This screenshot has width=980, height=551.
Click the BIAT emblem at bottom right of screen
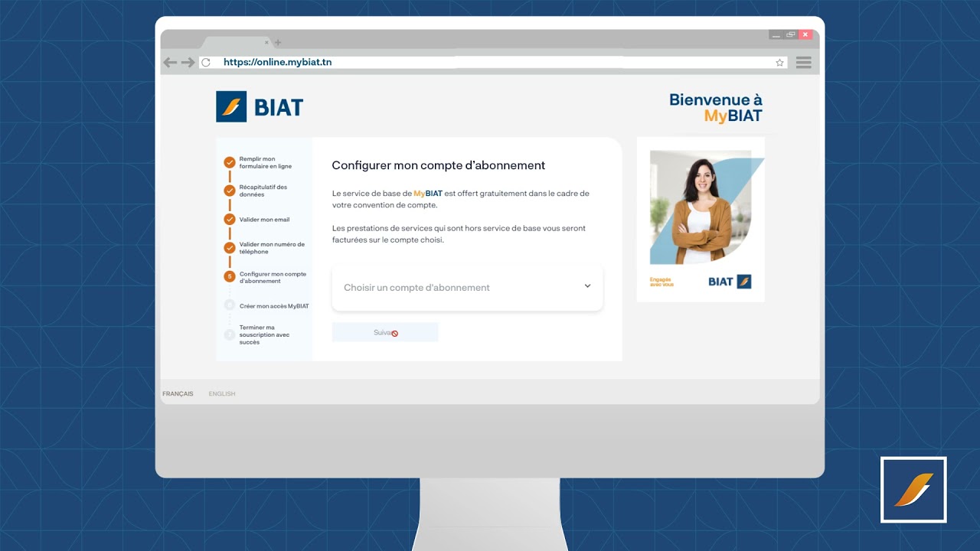click(x=913, y=489)
